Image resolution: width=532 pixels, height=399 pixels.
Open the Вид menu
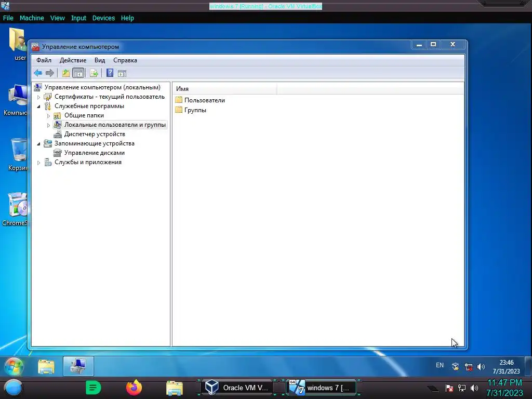pyautogui.click(x=100, y=60)
